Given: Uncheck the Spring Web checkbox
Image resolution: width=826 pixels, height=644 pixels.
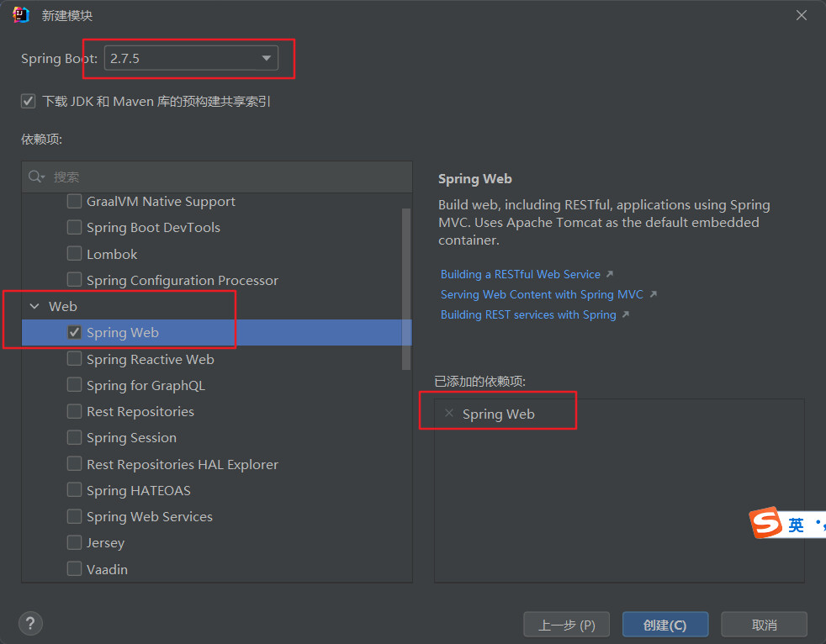Looking at the screenshot, I should coord(74,332).
